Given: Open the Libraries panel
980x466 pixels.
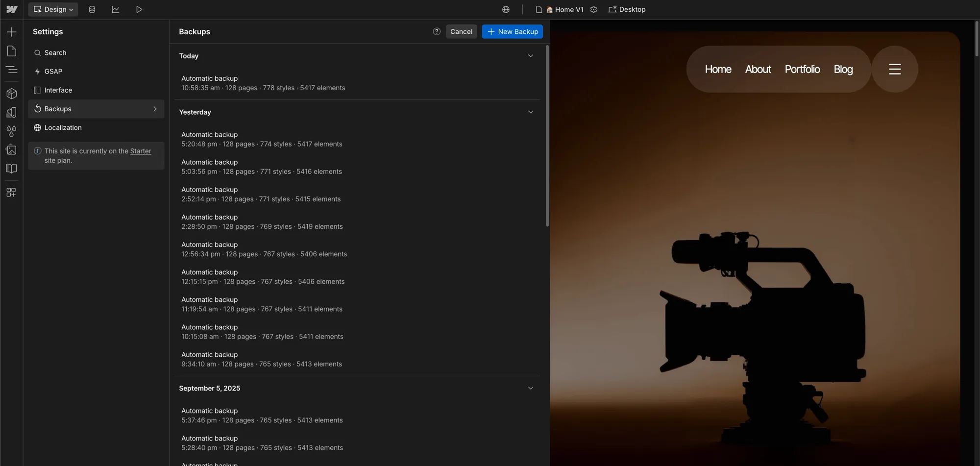Looking at the screenshot, I should tap(12, 168).
